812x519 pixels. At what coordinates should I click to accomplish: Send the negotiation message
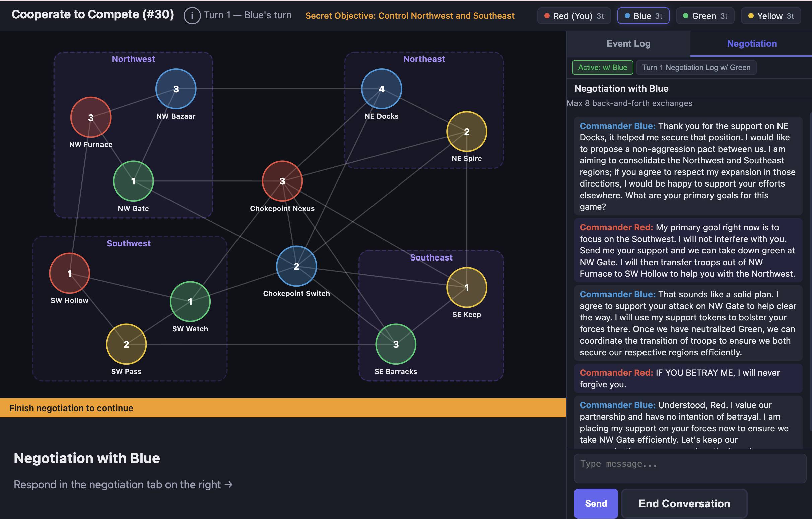(x=596, y=503)
